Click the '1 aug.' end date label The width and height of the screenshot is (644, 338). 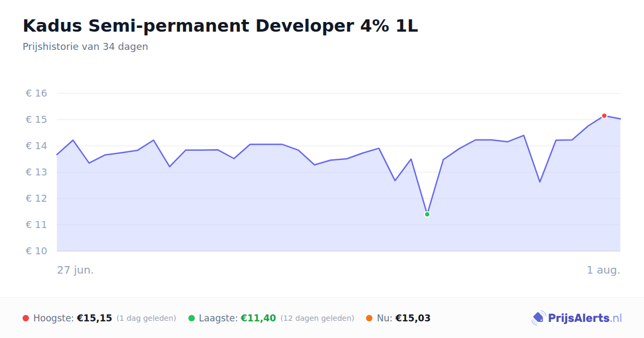click(603, 270)
